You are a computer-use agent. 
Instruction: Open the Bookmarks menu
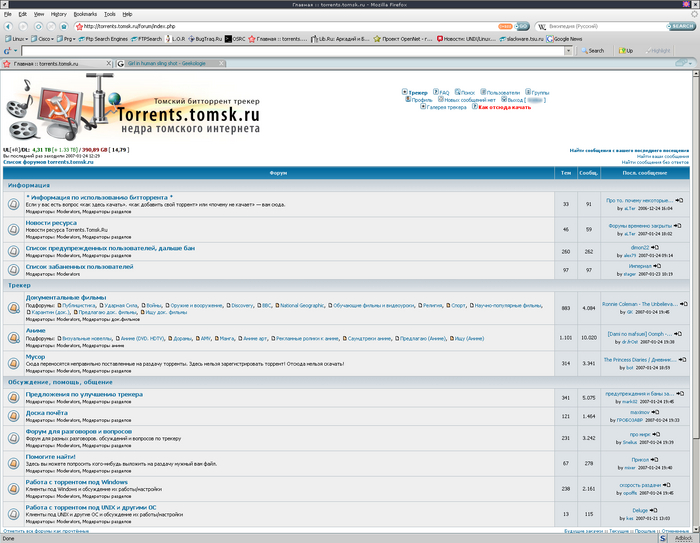tap(85, 14)
